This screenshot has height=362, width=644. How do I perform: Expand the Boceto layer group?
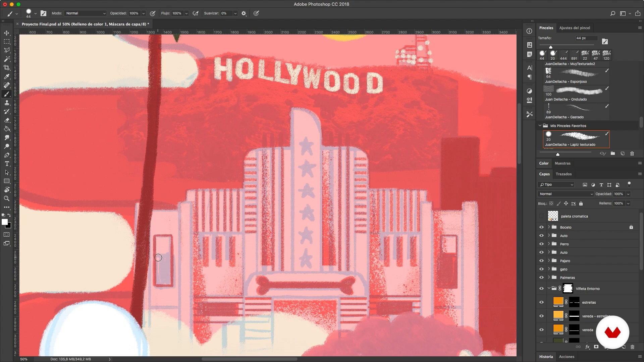549,227
